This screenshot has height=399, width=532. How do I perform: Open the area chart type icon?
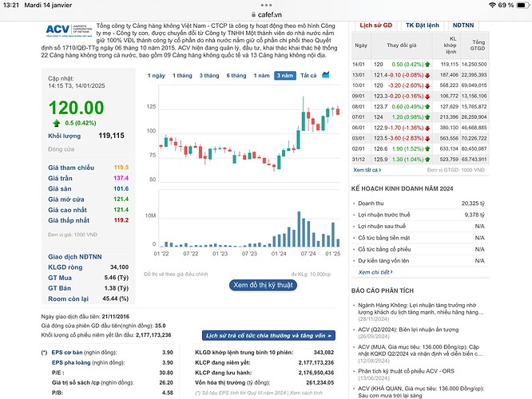[326, 74]
